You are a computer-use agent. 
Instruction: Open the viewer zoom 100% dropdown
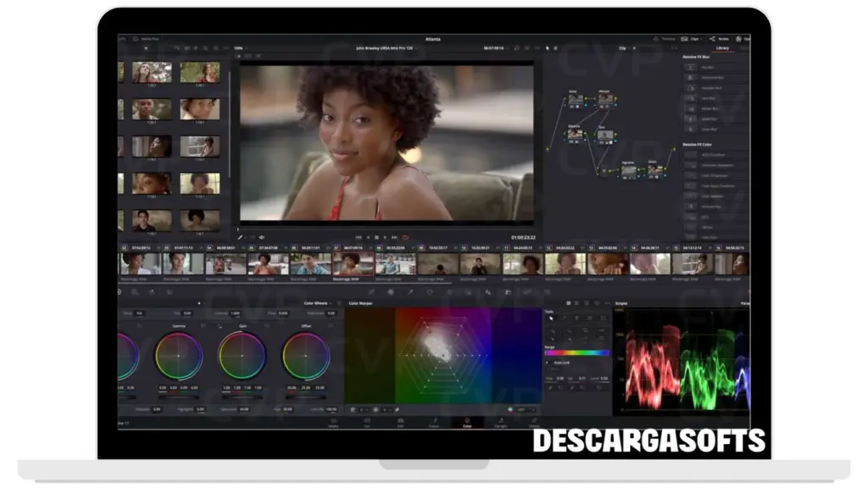[x=240, y=48]
